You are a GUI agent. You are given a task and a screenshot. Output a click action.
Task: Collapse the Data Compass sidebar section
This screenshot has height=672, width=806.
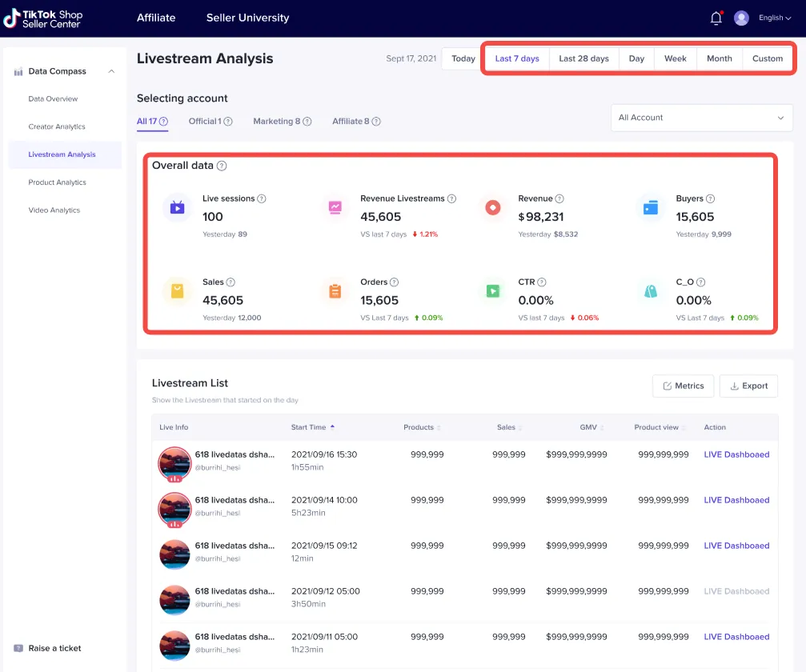[111, 71]
